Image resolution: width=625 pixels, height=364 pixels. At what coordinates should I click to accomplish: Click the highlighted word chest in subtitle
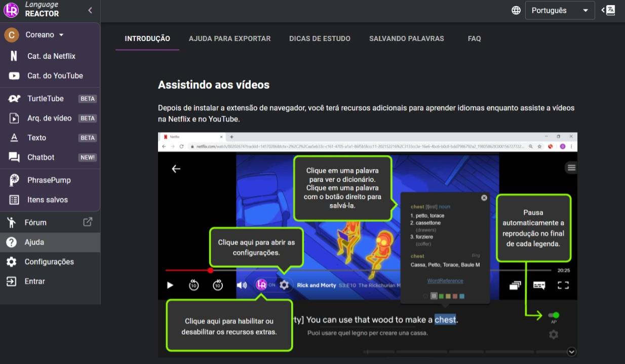(x=445, y=319)
